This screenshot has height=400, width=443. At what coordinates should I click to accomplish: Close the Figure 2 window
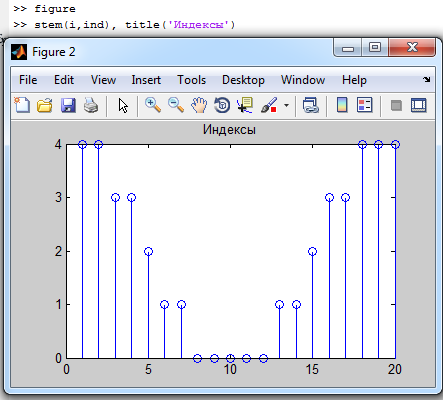pyautogui.click(x=412, y=48)
